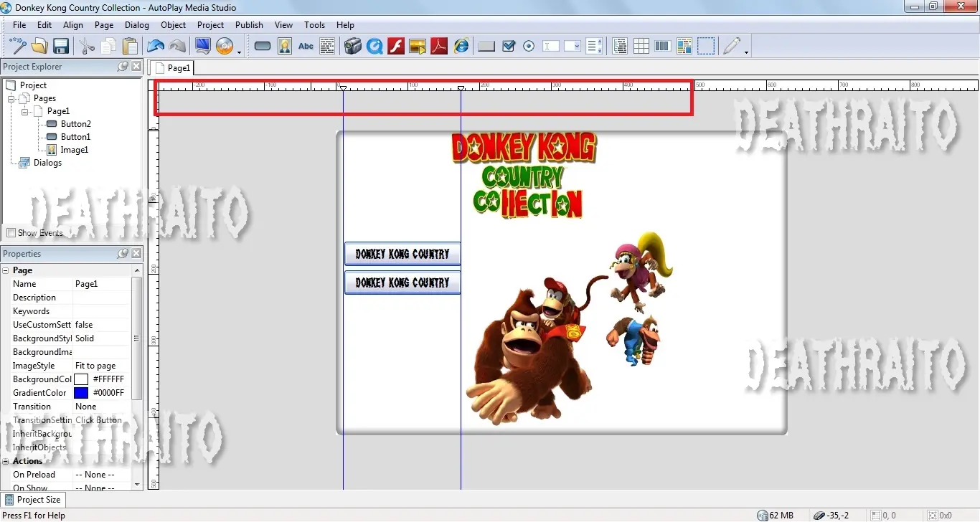Close the Project Explorer panel
Viewport: 980px width, 522px height.
pyautogui.click(x=136, y=67)
